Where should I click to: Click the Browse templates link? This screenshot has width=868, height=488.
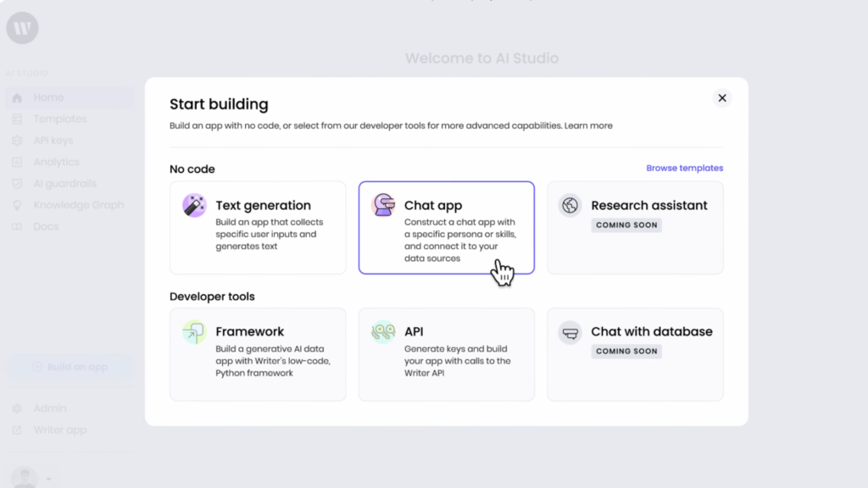[x=684, y=168]
